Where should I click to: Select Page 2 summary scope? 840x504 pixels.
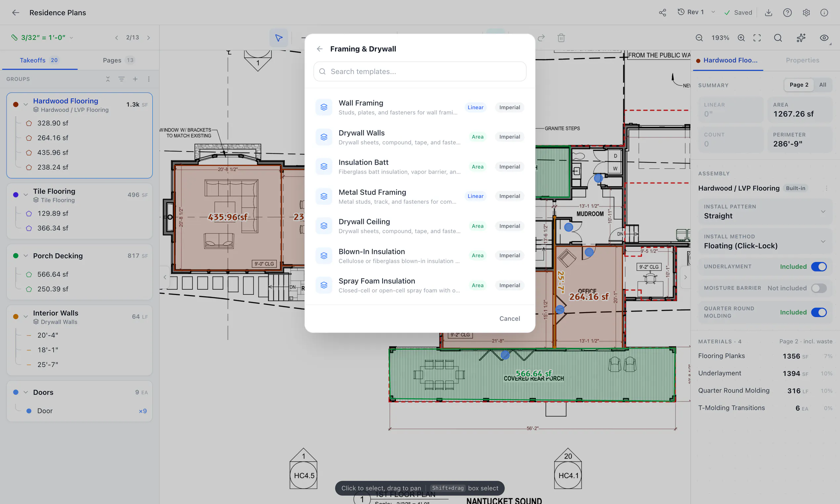click(799, 85)
